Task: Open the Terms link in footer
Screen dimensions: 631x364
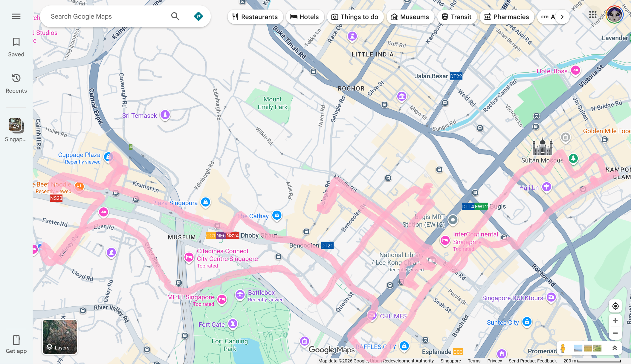Action: [474, 361]
